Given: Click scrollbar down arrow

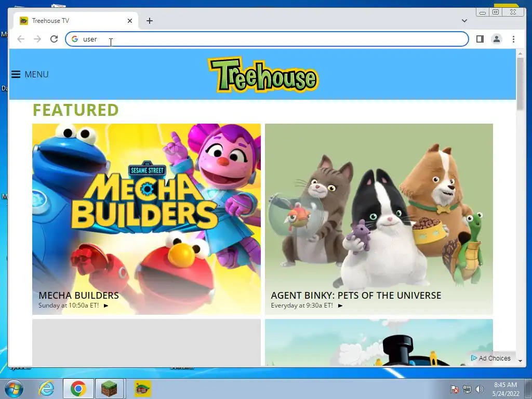Looking at the screenshot, I should coord(520,361).
